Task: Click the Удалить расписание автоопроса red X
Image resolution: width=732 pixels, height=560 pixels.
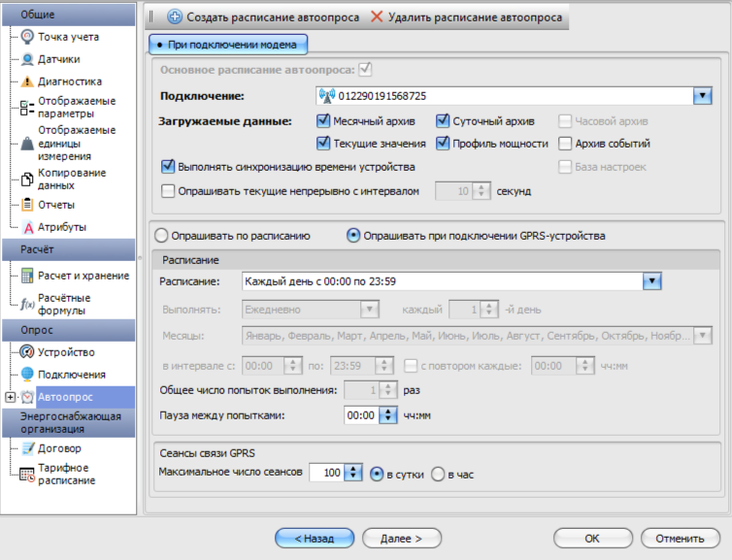Action: point(376,17)
